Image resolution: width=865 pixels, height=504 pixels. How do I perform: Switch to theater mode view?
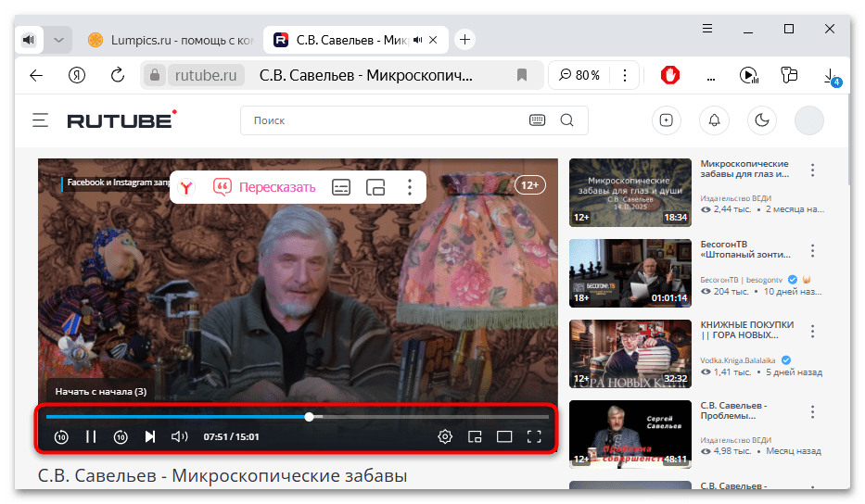click(504, 436)
